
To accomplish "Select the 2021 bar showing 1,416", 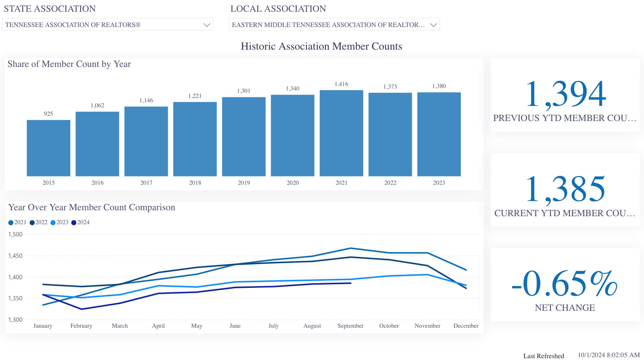I will pyautogui.click(x=341, y=133).
